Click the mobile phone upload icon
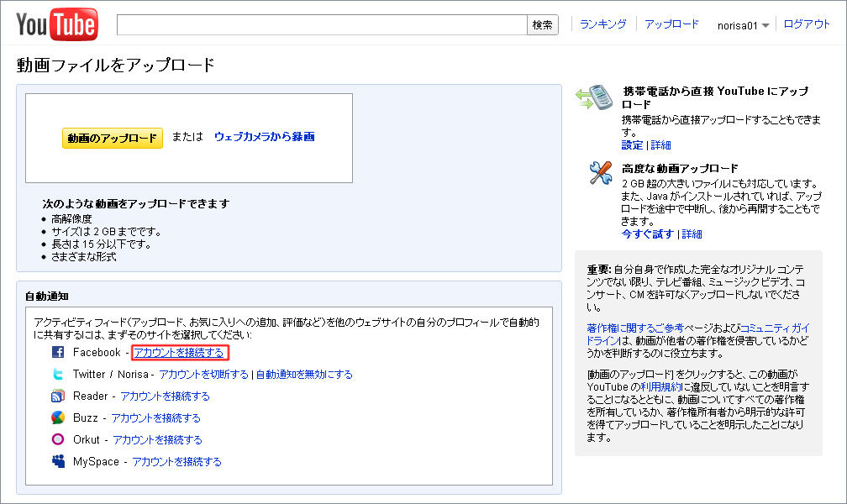This screenshot has height=504, width=847. click(594, 97)
